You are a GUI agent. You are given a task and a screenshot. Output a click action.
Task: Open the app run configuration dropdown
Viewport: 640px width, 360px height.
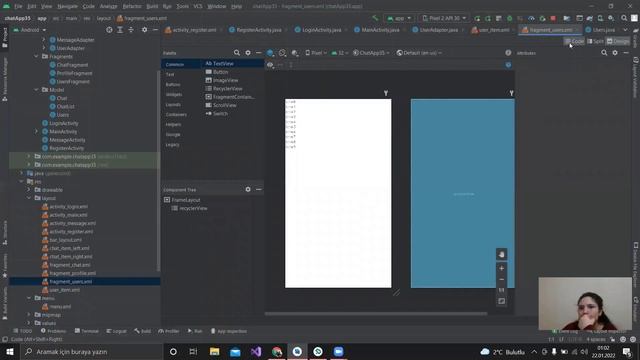coord(399,18)
